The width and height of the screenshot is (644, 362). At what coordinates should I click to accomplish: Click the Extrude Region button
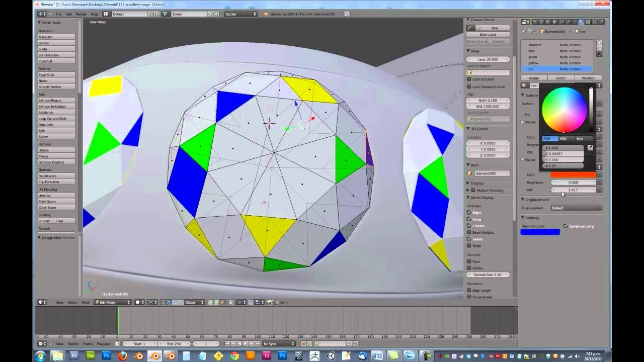point(56,101)
